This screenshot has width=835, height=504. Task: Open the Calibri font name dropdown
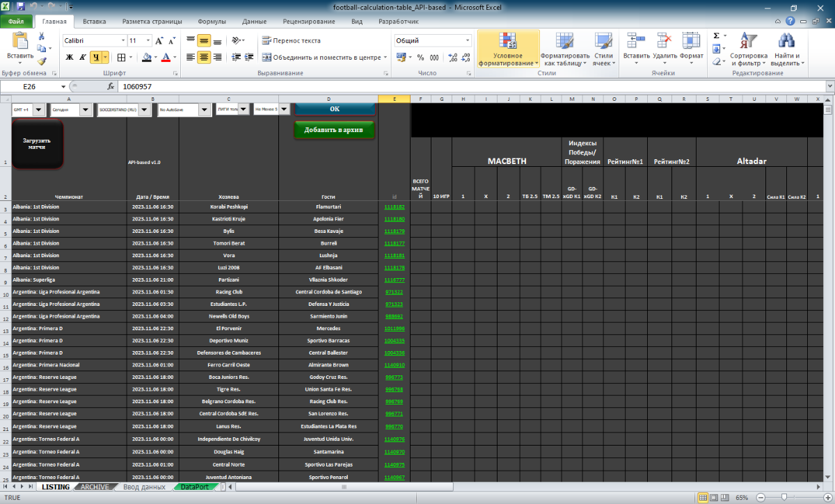pos(123,41)
